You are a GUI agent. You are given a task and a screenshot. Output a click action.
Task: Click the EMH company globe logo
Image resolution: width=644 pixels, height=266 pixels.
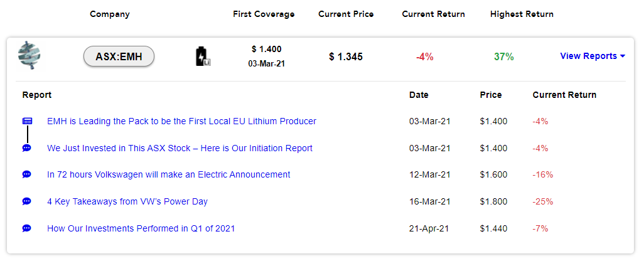[x=29, y=56]
